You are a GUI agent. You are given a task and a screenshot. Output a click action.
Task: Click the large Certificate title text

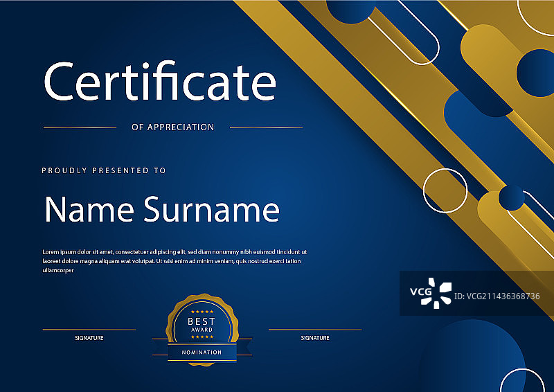coord(160,82)
